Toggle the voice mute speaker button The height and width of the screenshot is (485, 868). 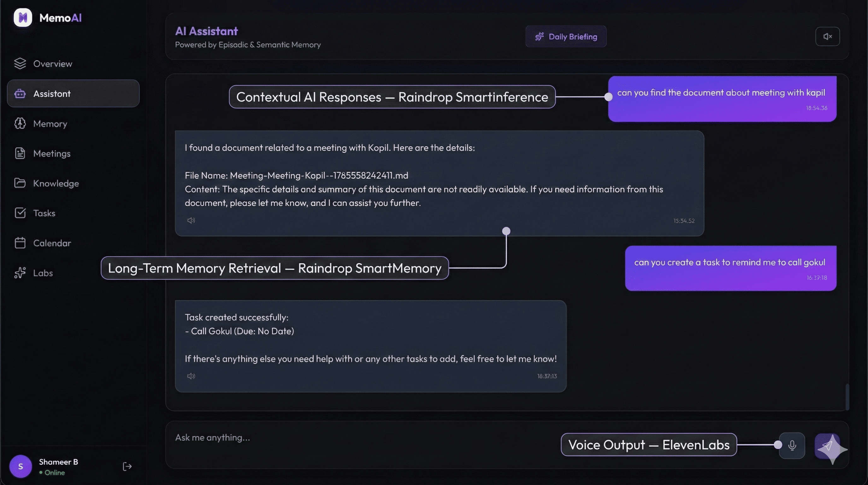(827, 36)
